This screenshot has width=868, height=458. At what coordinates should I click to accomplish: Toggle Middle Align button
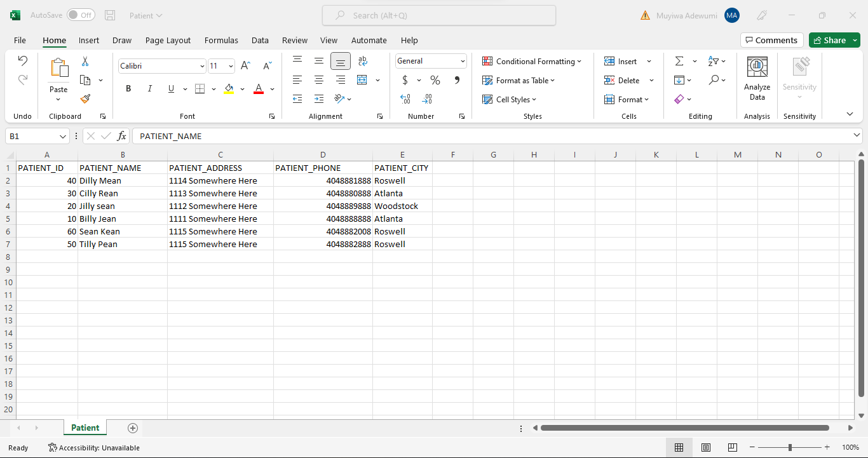click(319, 61)
